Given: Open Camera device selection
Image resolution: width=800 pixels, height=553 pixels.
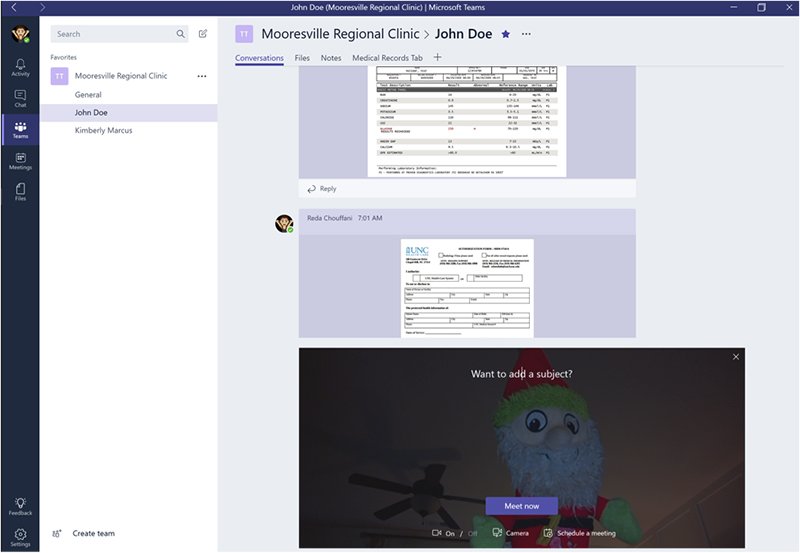Looking at the screenshot, I should click(510, 533).
